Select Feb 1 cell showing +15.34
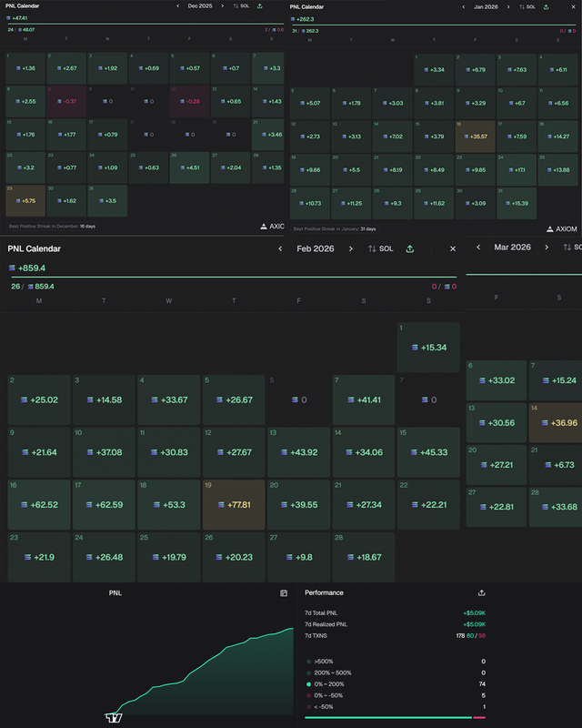This screenshot has height=728, width=582. (429, 348)
